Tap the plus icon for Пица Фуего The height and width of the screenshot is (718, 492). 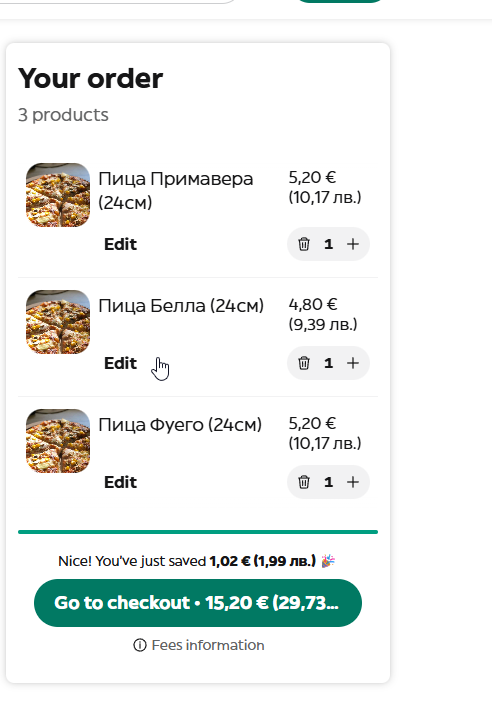353,482
